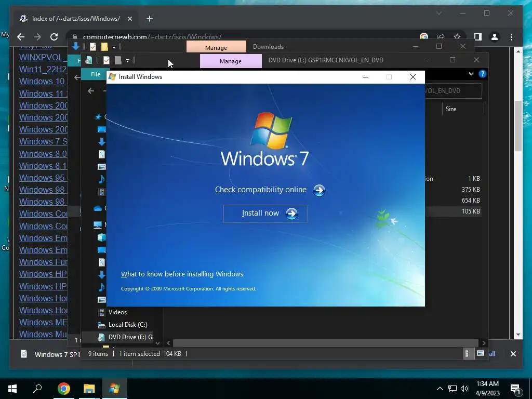Open the Windows ME link
This screenshot has width=532, height=399.
tap(43, 322)
